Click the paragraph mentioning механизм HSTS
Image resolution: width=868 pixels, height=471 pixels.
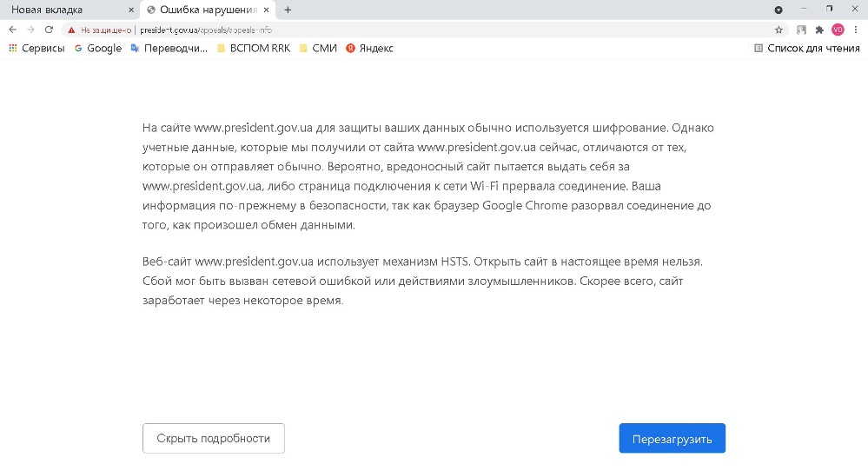point(422,281)
